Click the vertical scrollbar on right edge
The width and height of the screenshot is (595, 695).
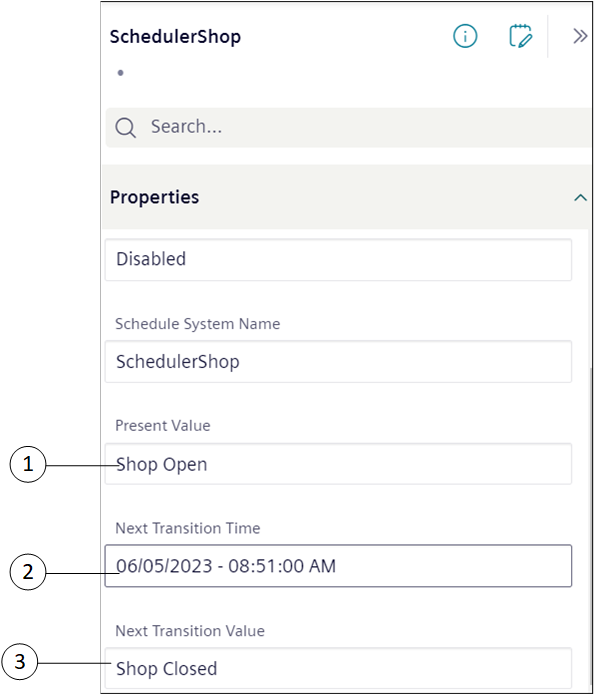coord(591,527)
